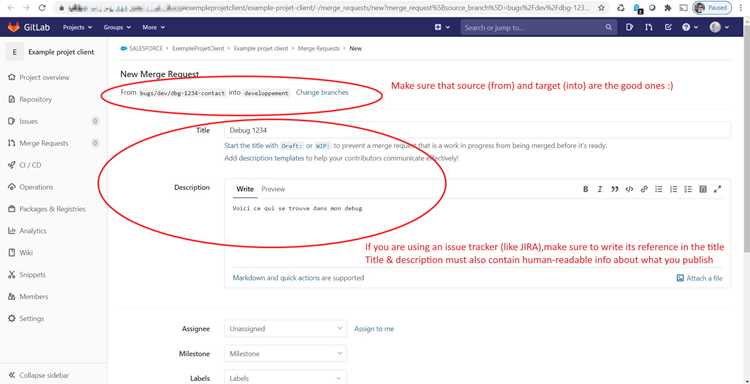Viewport: 750px width, 384px height.
Task: Open the Labels dropdown
Action: click(x=286, y=378)
